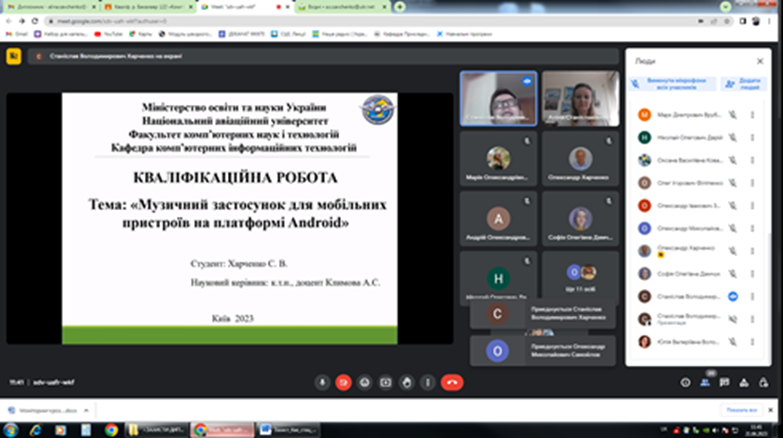Open more actions for Марк Дмитрович
The image size is (783, 438).
752,115
